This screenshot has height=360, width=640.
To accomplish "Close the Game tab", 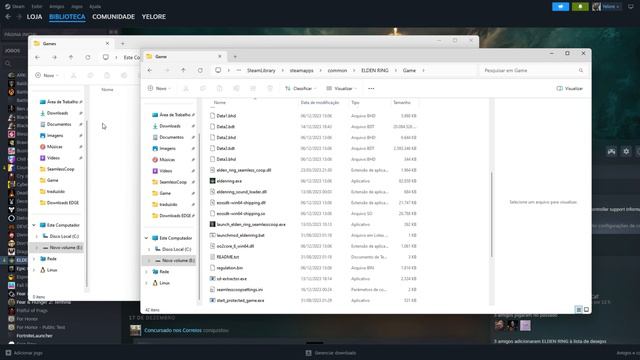I will click(220, 56).
